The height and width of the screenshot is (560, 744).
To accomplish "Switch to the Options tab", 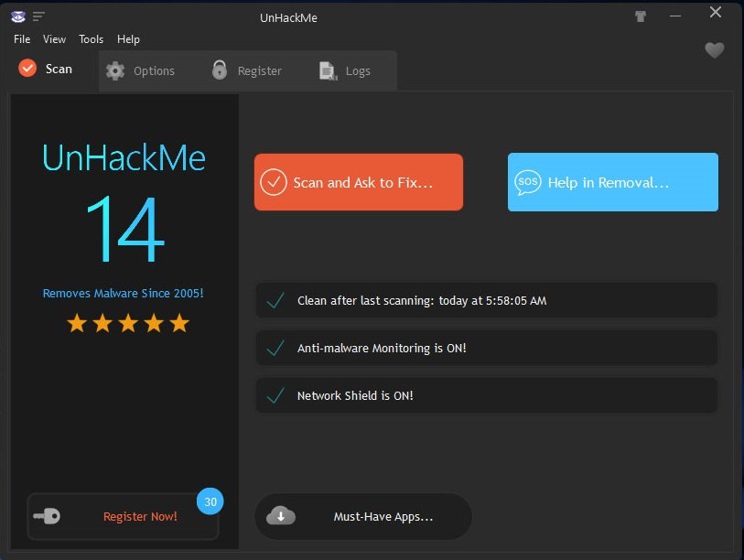I will 140,70.
